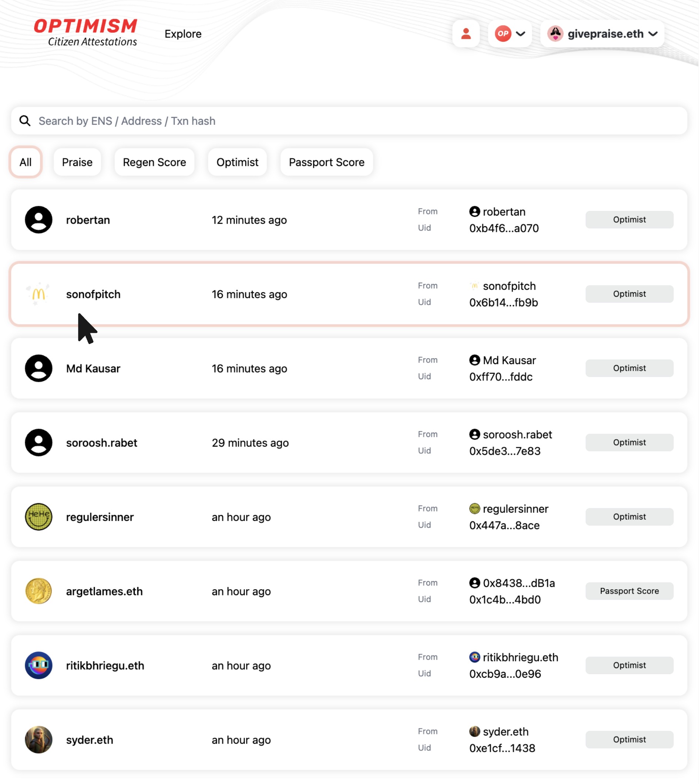699x784 pixels.
Task: Select the All filter tab
Action: point(26,162)
